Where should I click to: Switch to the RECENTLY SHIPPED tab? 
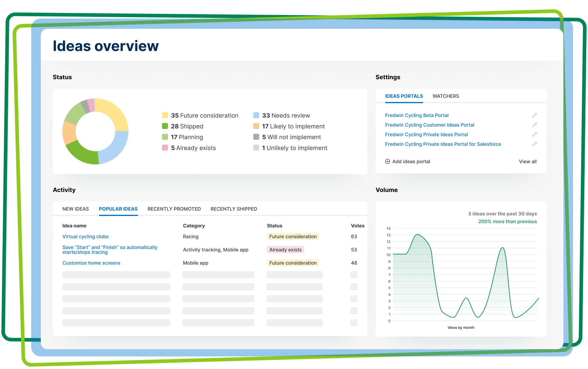234,209
